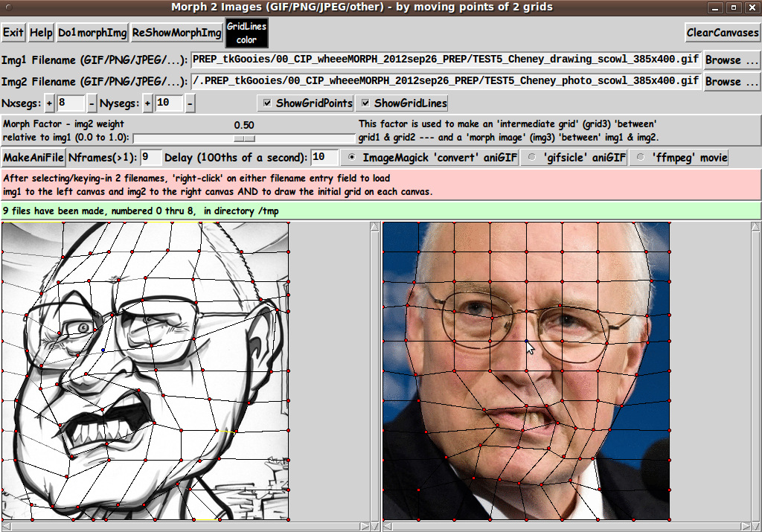
Task: Decrease Nxsegs with minus button
Action: coord(92,103)
